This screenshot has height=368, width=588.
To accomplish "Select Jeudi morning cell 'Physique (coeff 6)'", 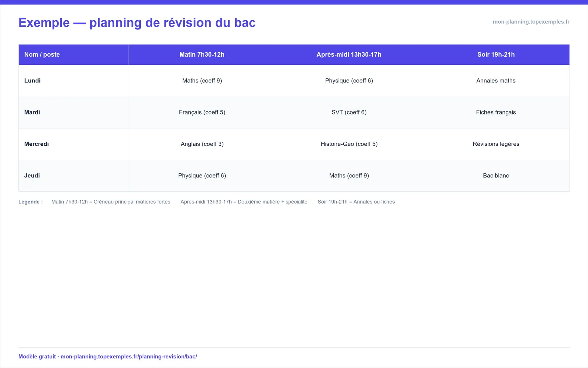I will (202, 176).
